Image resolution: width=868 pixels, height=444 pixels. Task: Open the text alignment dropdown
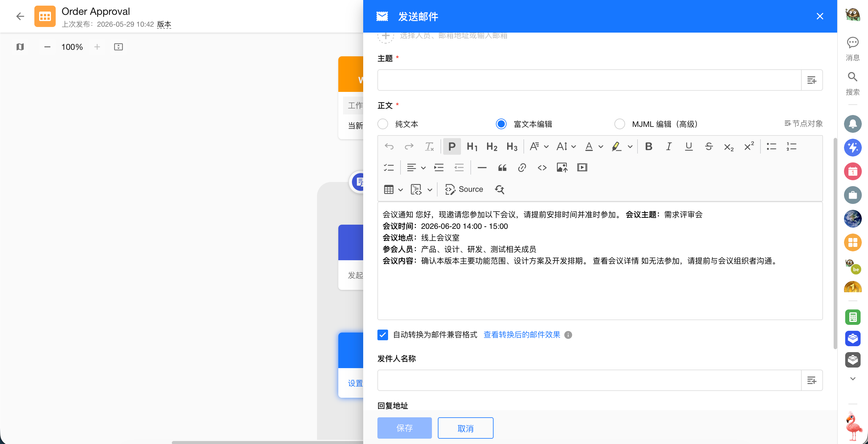tap(416, 167)
